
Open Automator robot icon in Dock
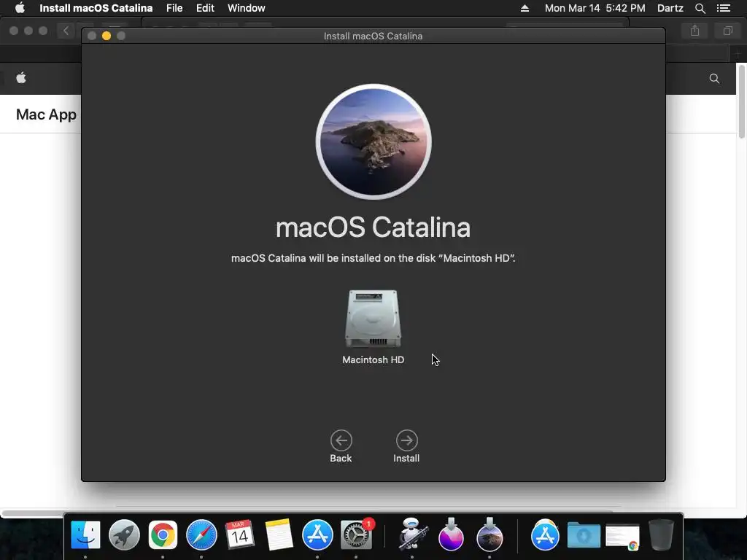tap(412, 534)
